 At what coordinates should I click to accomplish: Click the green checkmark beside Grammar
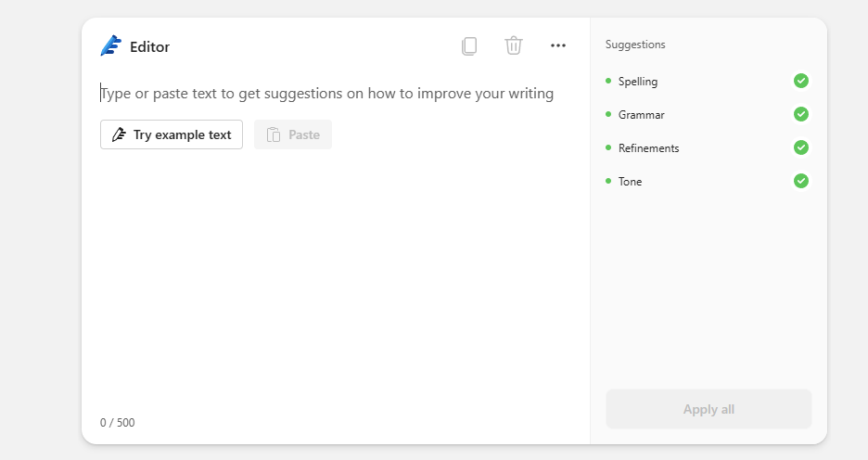tap(801, 114)
